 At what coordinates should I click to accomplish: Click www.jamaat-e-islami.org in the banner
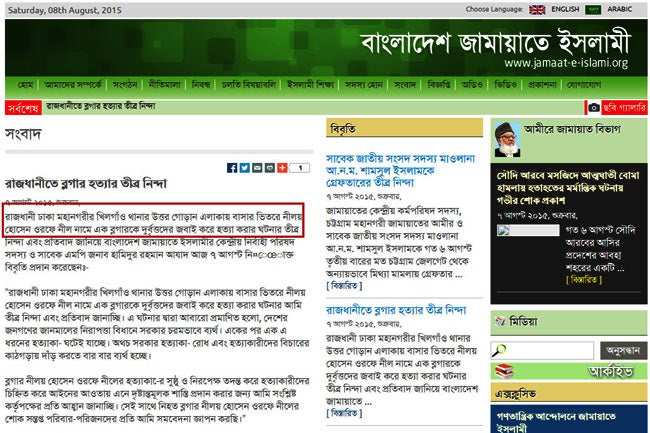(566, 63)
